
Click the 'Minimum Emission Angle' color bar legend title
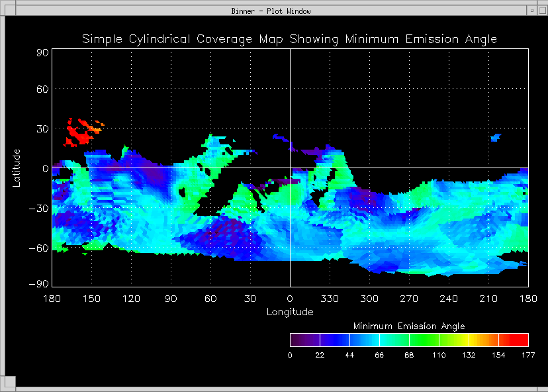pyautogui.click(x=409, y=326)
